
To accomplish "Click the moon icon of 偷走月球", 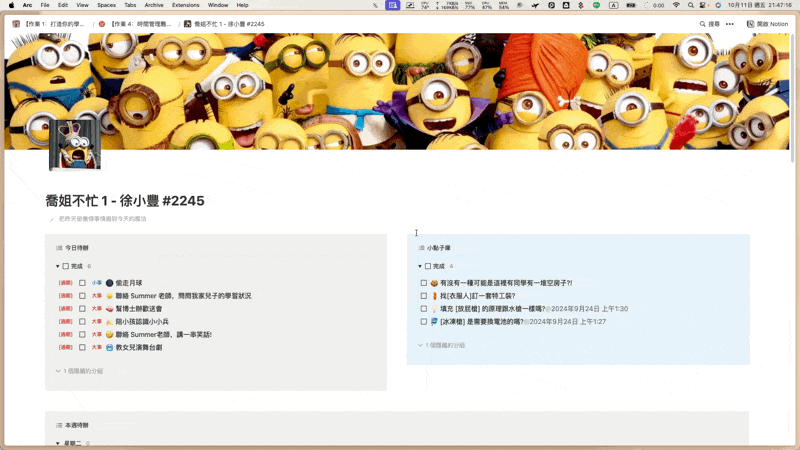I will point(109,283).
